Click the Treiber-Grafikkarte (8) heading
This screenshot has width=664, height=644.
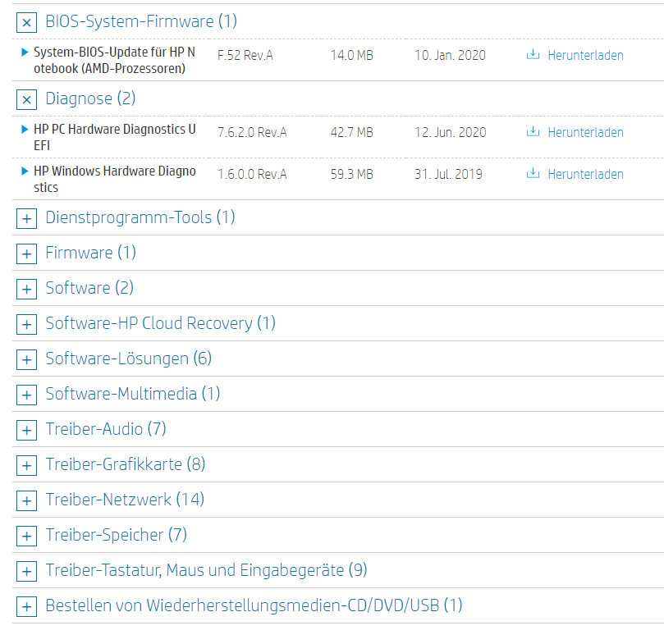(126, 464)
